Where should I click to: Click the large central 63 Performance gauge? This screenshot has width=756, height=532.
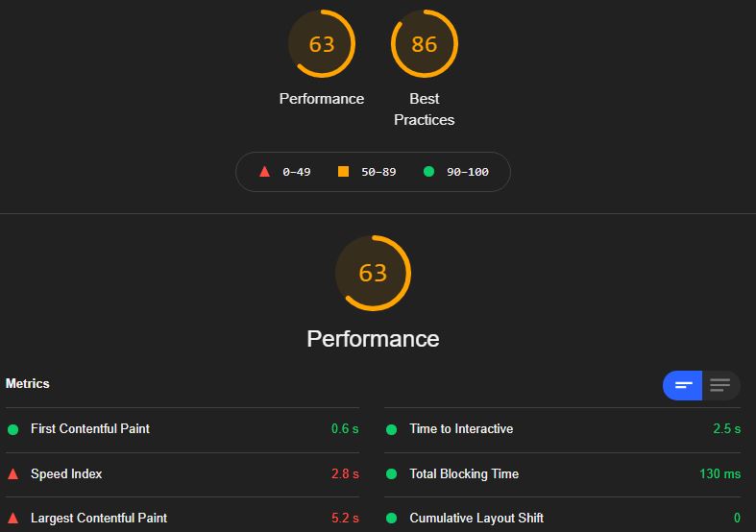[x=373, y=273]
